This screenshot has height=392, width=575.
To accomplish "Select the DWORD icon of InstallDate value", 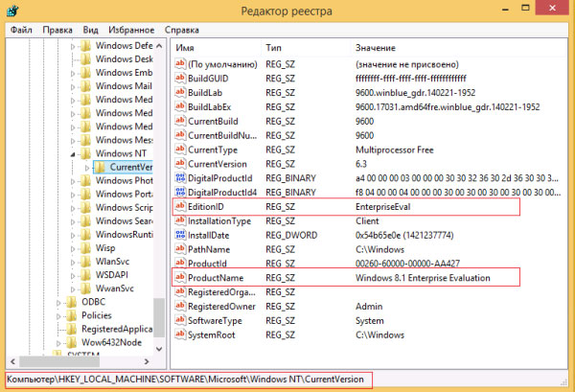I will (180, 235).
